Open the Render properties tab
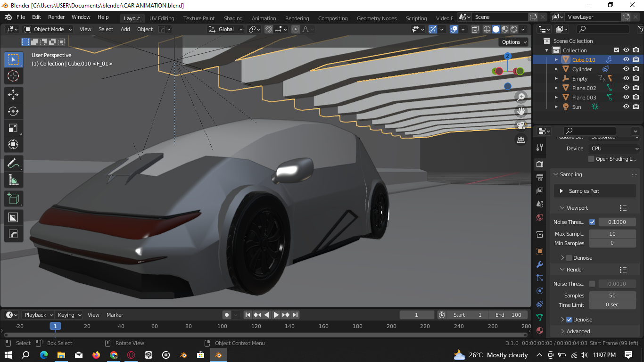Image resolution: width=644 pixels, height=362 pixels. tap(540, 164)
